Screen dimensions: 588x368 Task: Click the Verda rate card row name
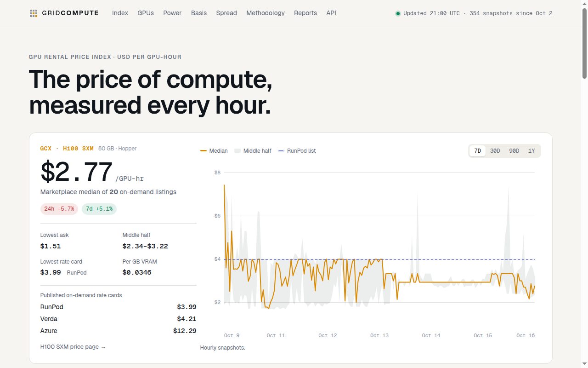click(x=49, y=319)
